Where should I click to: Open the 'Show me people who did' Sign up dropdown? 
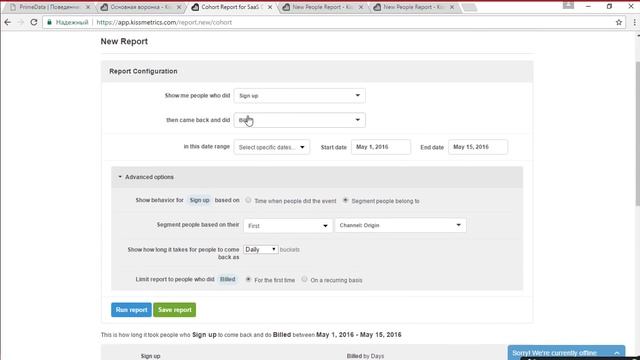[300, 96]
